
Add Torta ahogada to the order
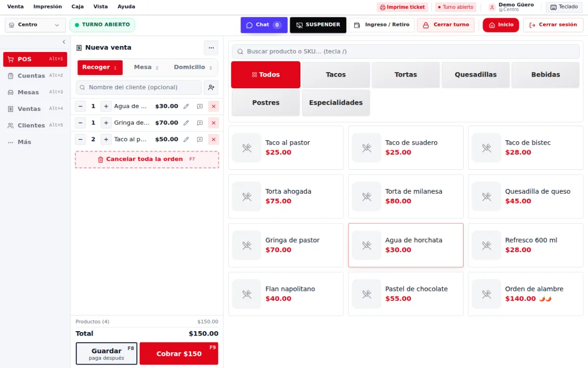[286, 196]
